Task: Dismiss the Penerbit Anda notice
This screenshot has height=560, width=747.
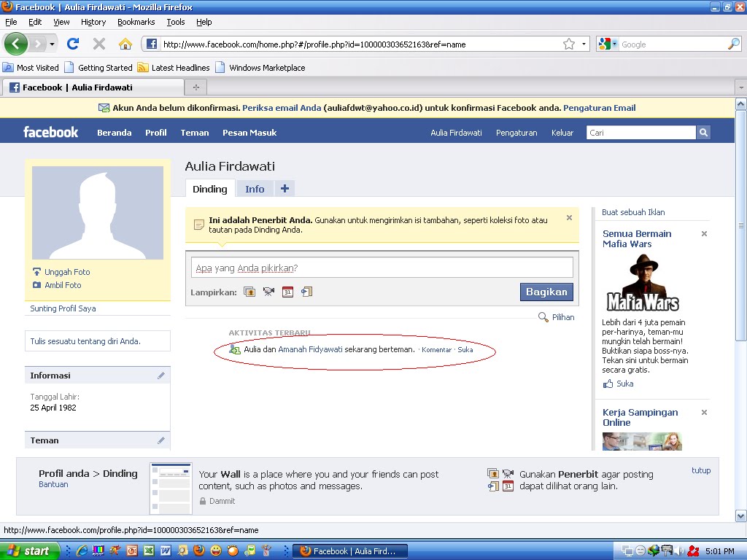Action: 569,217
